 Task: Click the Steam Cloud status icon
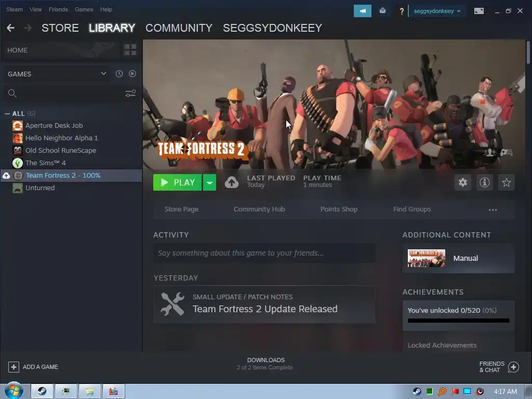tap(231, 182)
